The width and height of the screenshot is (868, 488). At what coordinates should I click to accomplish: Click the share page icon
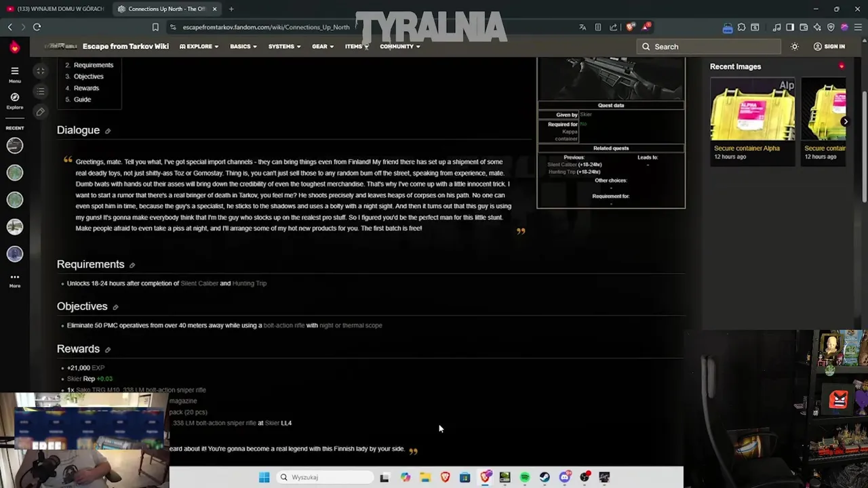613,27
